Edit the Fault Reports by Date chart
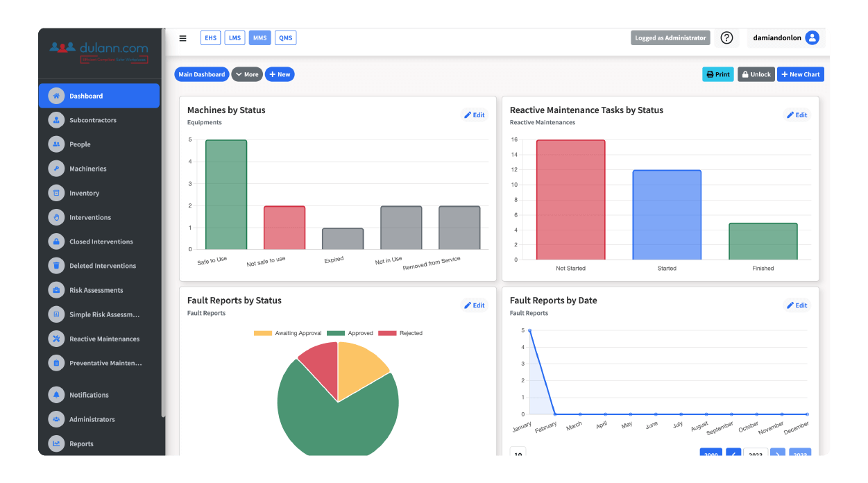Screen dimensions: 868x483 797,305
